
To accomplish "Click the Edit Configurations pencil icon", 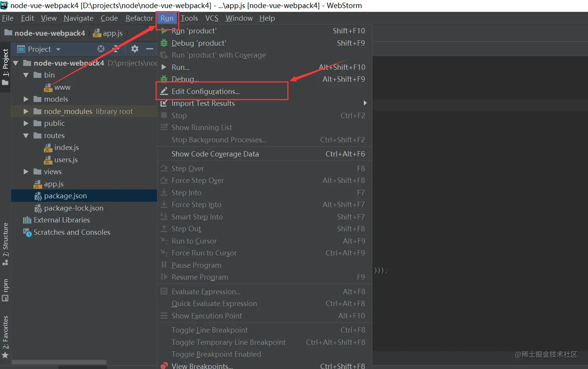I will pyautogui.click(x=164, y=91).
